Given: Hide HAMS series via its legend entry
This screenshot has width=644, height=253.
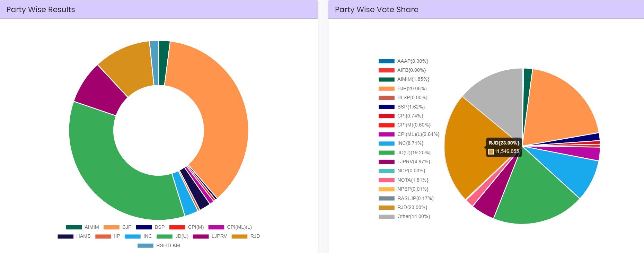Looking at the screenshot, I should tap(74, 236).
